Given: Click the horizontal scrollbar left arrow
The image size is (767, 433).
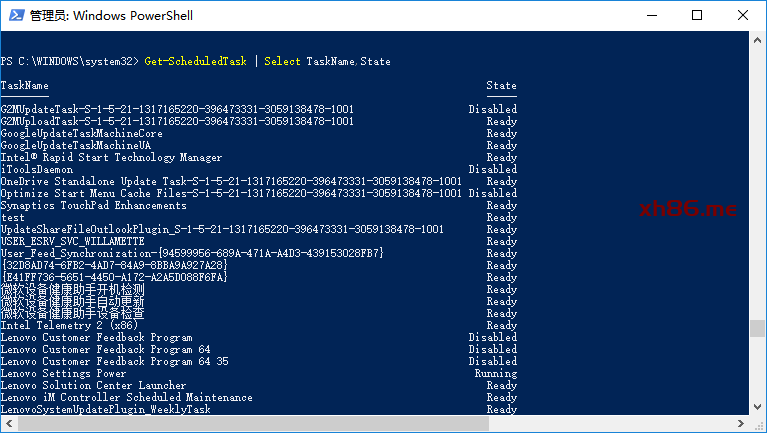Looking at the screenshot, I should [9, 423].
